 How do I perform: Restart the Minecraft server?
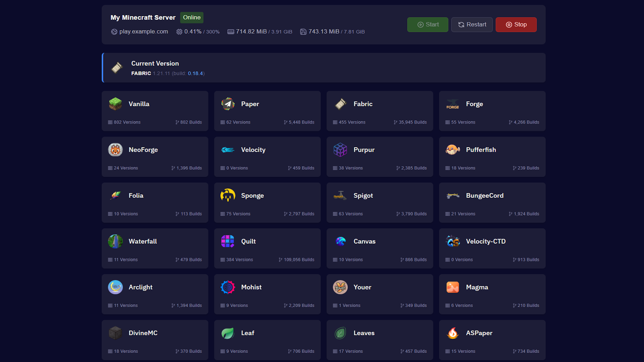pos(472,24)
